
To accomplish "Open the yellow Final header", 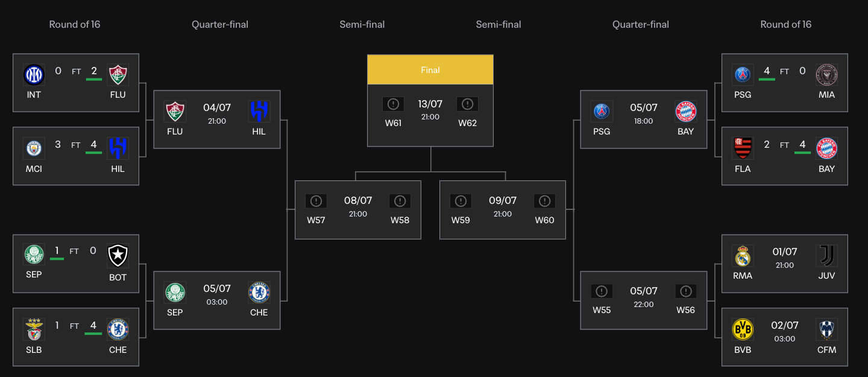I will [430, 70].
